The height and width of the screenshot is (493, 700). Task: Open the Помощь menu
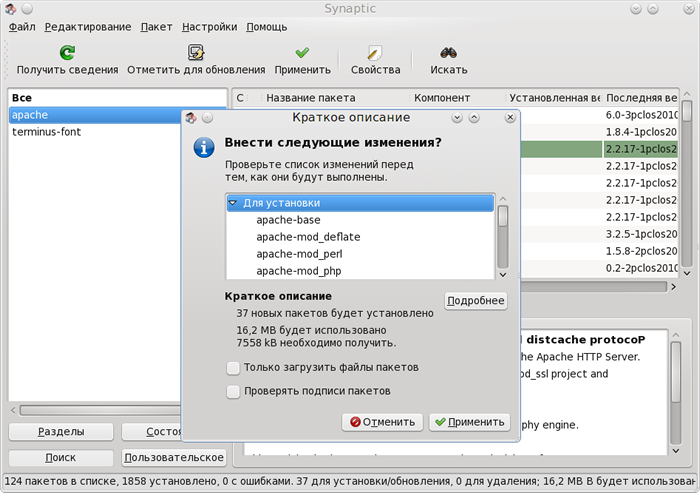click(x=267, y=27)
